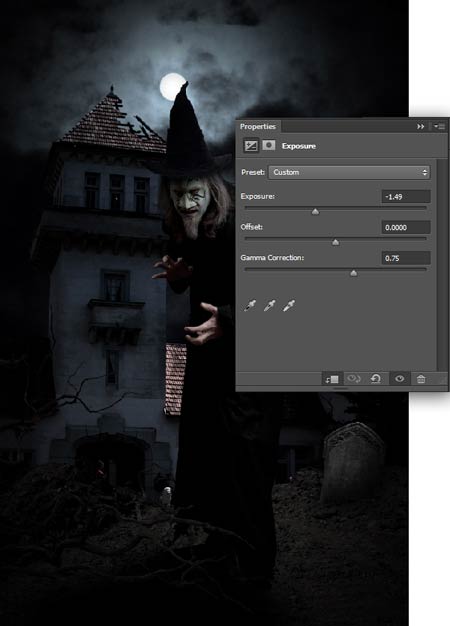
Task: Collapse the panel with double arrows
Action: click(x=420, y=127)
